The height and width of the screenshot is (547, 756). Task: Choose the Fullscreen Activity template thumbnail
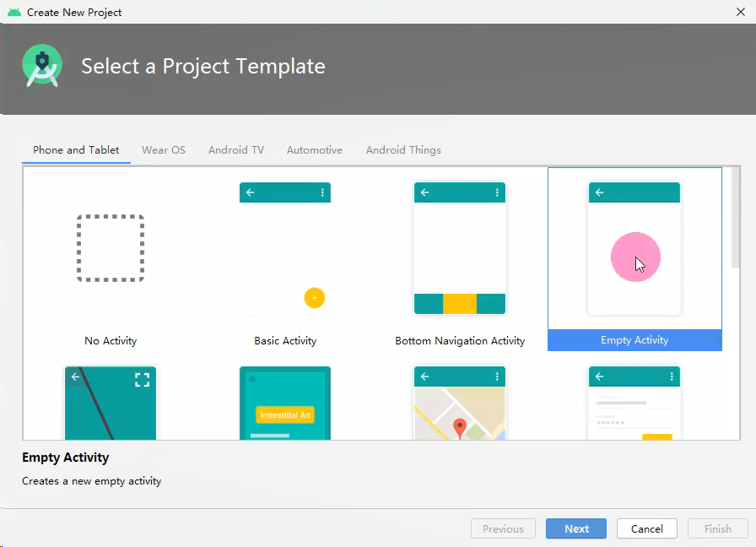click(111, 403)
